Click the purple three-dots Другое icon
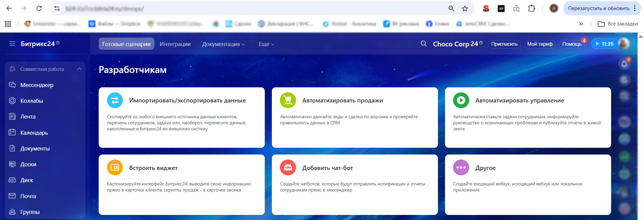This screenshot has height=220, width=644. coord(461,168)
